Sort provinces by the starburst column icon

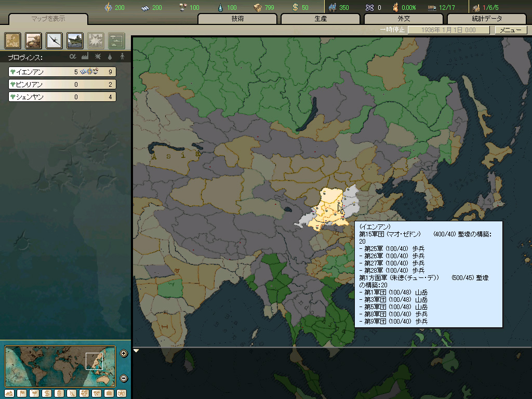click(x=98, y=56)
